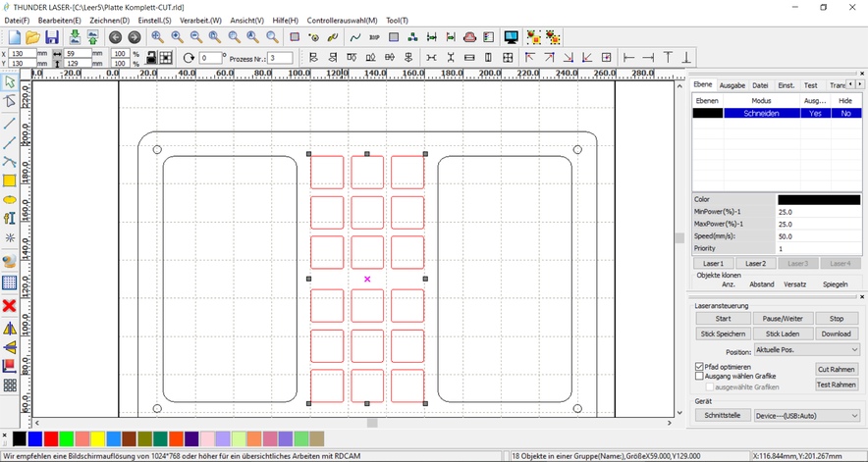Click the Cut Rahmen button
This screenshot has width=868, height=462.
837,369
